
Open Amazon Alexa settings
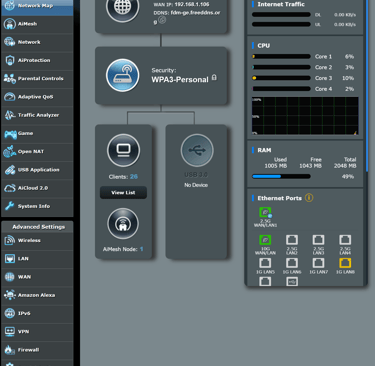37,295
